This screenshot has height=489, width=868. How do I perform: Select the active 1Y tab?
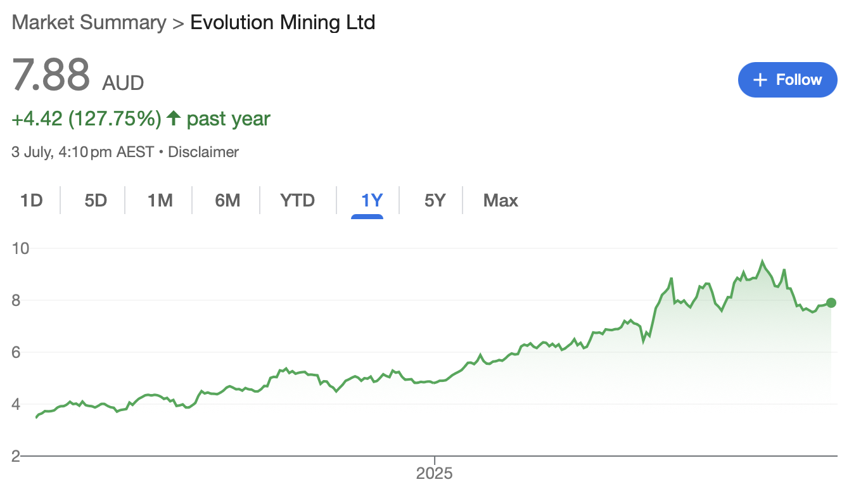[x=372, y=201]
